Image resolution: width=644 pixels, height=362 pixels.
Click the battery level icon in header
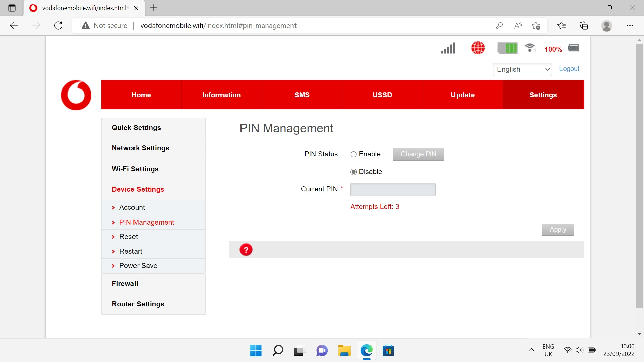pyautogui.click(x=573, y=48)
